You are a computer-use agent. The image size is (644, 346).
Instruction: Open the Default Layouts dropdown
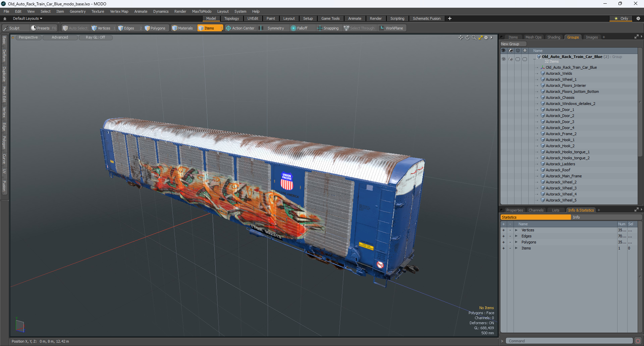[28, 18]
